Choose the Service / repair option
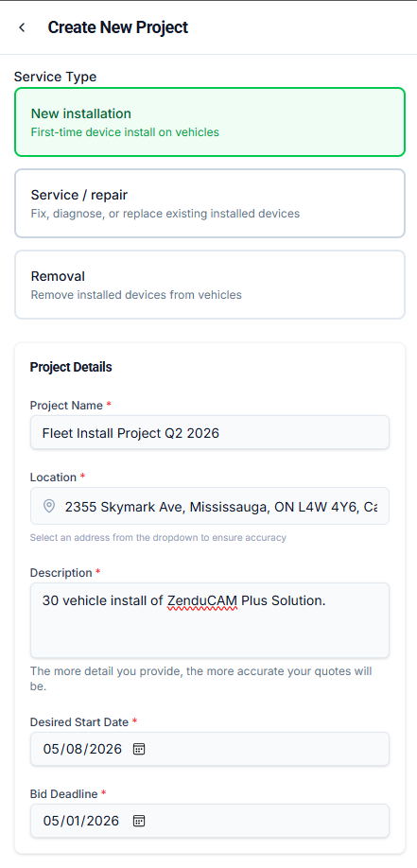This screenshot has height=868, width=417. tap(209, 203)
